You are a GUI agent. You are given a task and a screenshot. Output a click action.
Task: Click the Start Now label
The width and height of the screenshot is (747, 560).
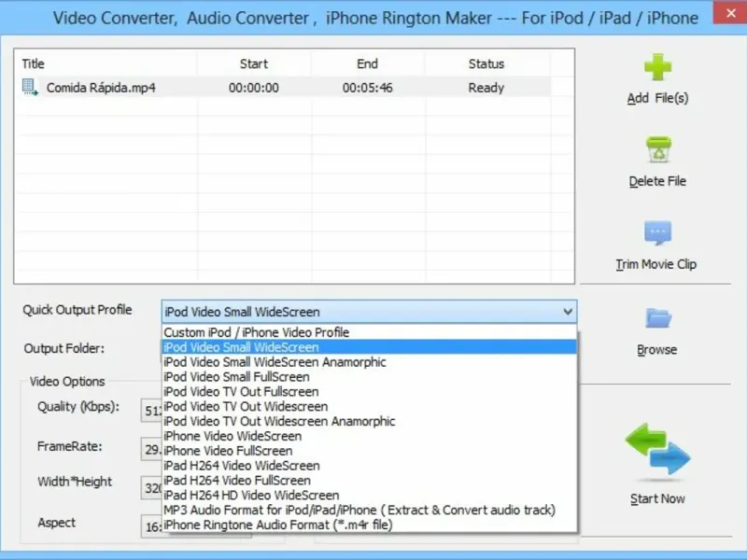tap(657, 498)
